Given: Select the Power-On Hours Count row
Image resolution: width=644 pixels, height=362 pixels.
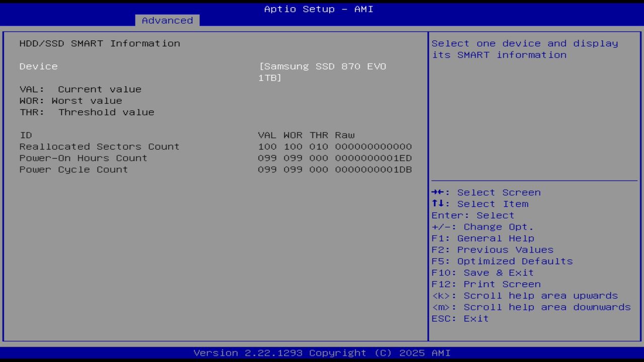Looking at the screenshot, I should (x=83, y=158).
